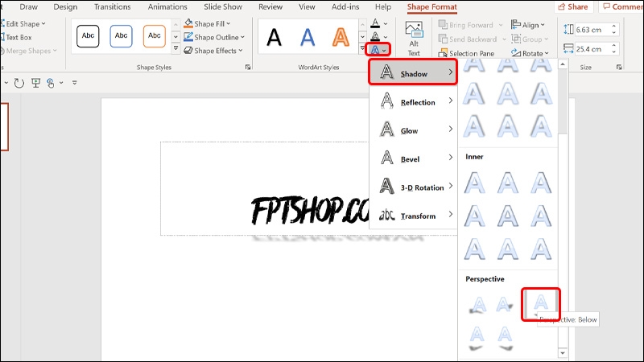This screenshot has height=362, width=644.
Task: Open the Reflection submenu
Action: 413,101
